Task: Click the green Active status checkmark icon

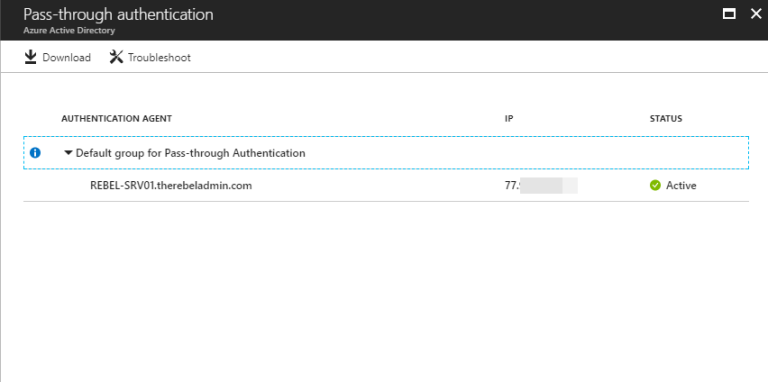Action: (x=655, y=186)
